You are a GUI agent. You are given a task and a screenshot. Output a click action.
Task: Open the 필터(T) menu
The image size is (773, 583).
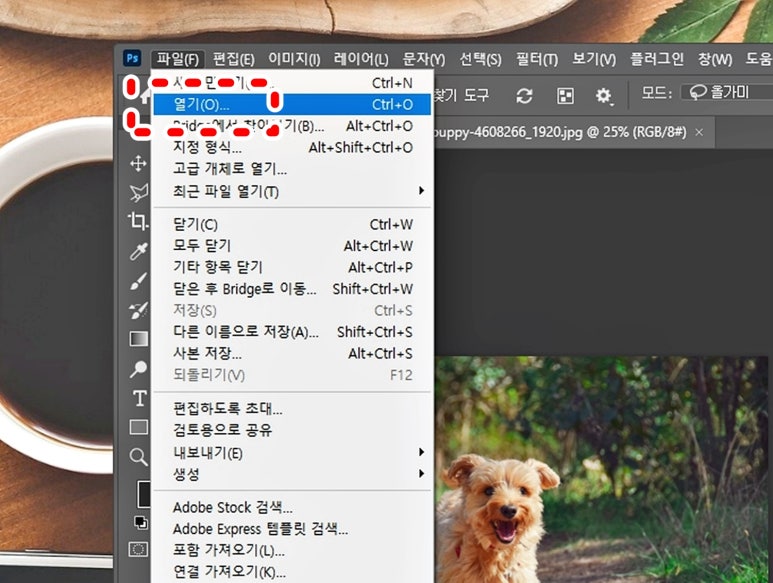point(537,59)
